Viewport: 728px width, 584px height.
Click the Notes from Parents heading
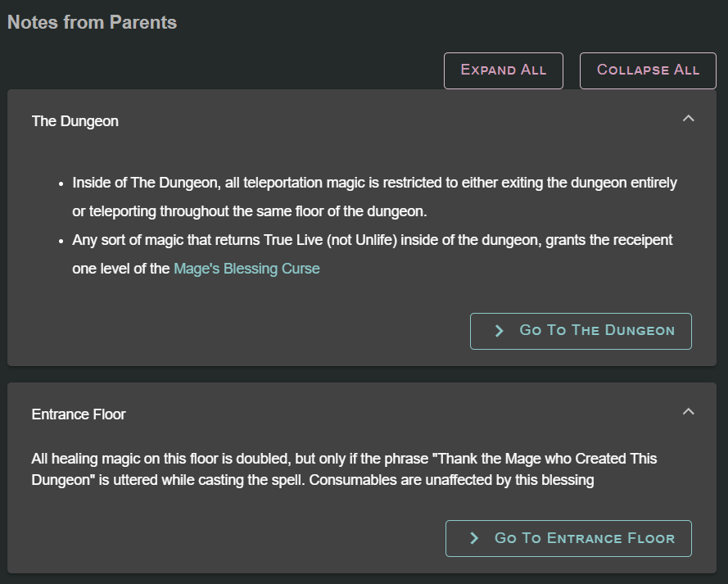92,22
